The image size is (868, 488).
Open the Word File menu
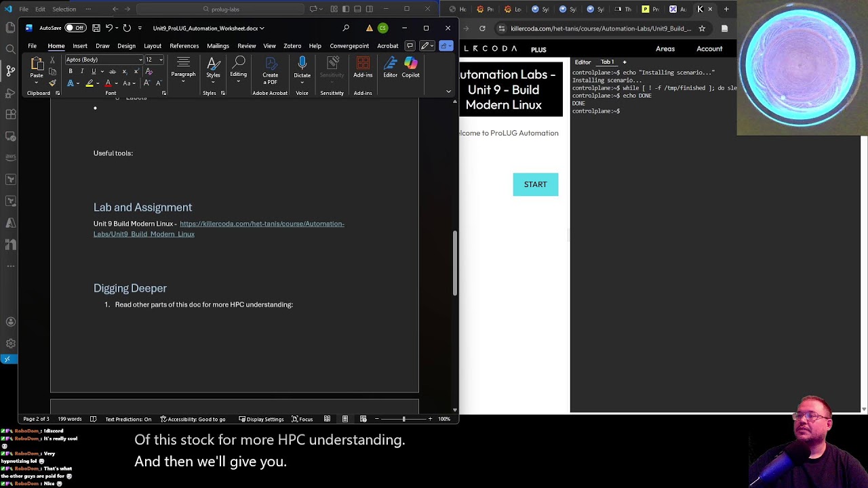[x=32, y=45]
